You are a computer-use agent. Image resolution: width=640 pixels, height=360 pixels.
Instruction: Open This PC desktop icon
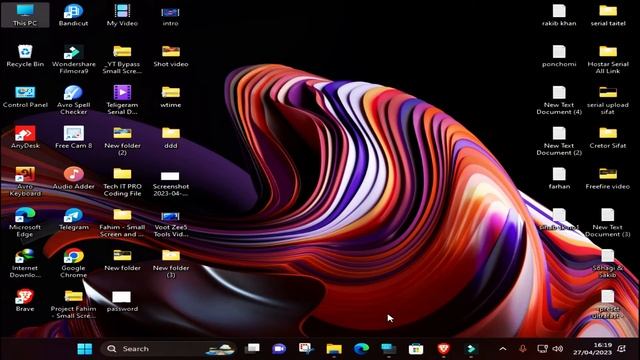tap(25, 15)
